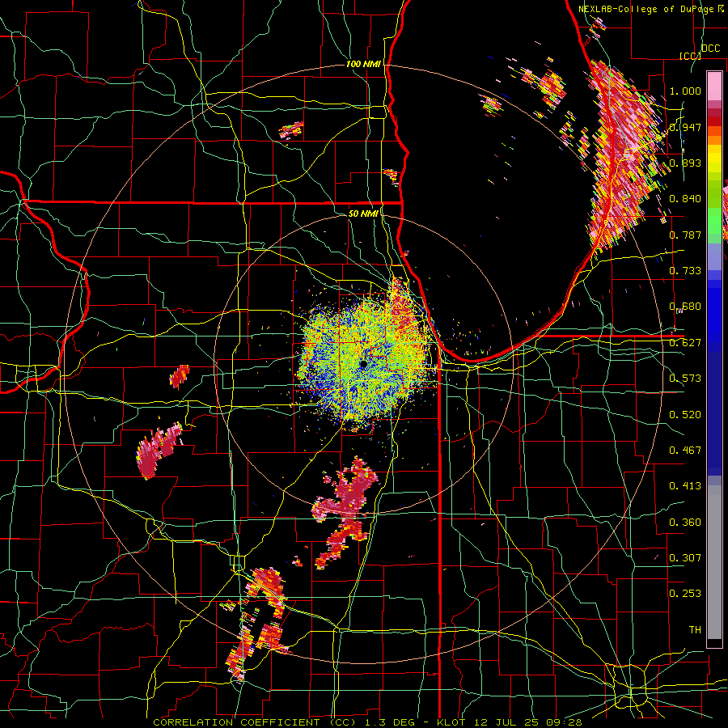
Task: Click the 0.413 legend value
Action: [x=685, y=486]
